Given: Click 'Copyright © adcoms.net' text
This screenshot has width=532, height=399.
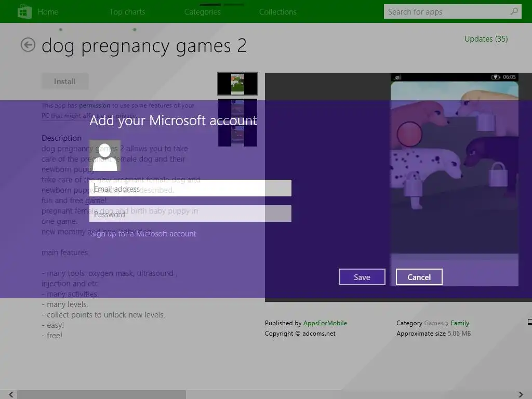Looking at the screenshot, I should (x=300, y=334).
